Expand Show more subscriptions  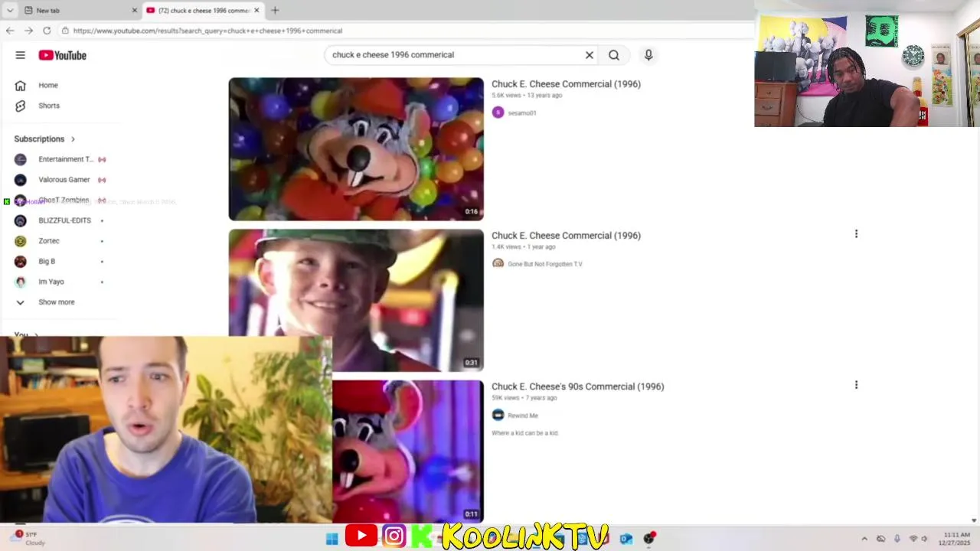click(x=57, y=302)
